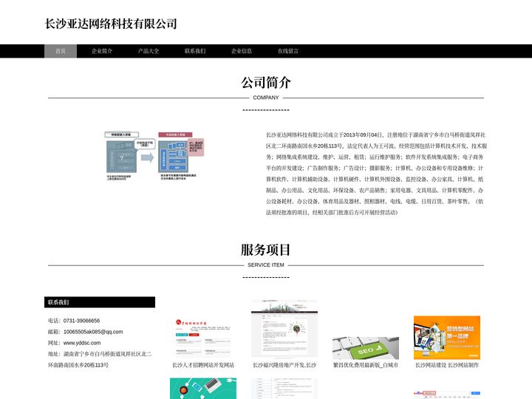Screen dimensions: 532x399
Task: Open the SEO keyboard key thumbnail
Action: (366, 348)
